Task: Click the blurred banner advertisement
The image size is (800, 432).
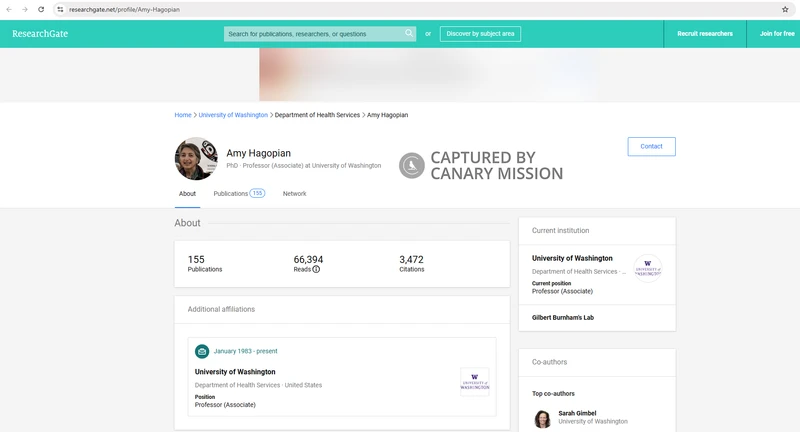Action: point(429,74)
